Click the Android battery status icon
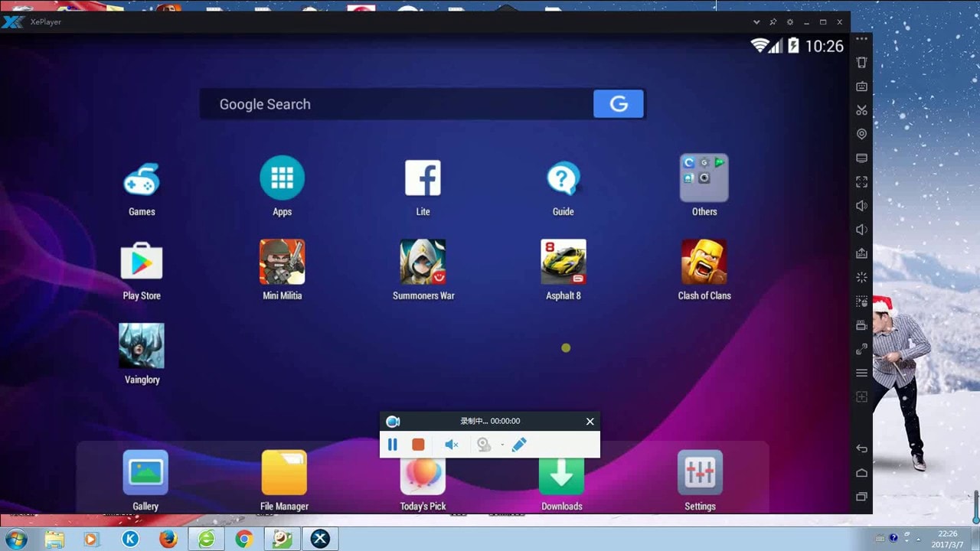 coord(793,46)
